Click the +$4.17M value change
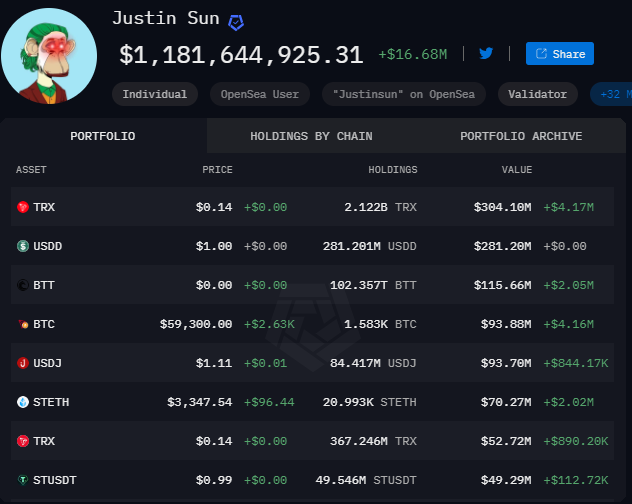Viewport: 632px width, 504px height. point(569,207)
